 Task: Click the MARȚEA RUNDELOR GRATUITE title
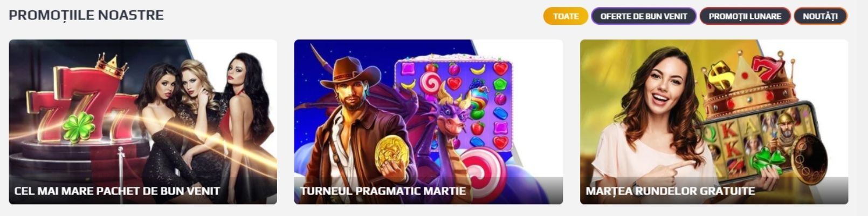(x=670, y=191)
